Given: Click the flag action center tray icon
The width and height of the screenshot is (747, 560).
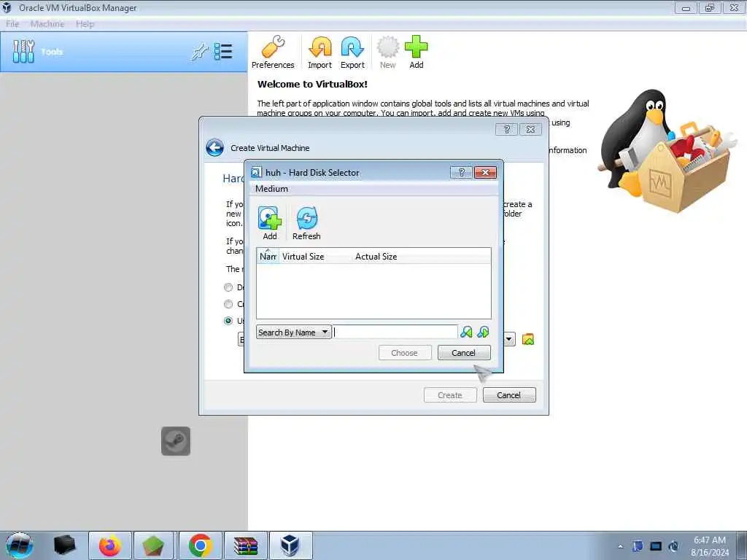Looking at the screenshot, I should click(x=638, y=546).
